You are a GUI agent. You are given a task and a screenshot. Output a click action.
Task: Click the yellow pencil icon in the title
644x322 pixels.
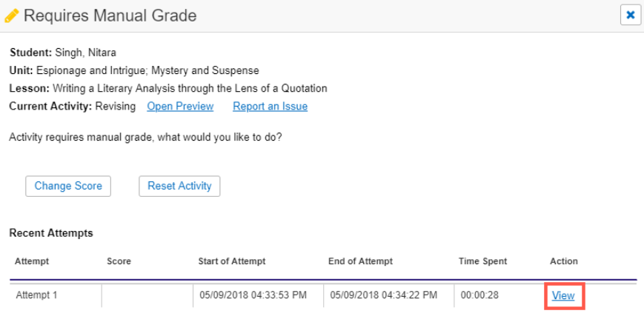[x=12, y=16]
